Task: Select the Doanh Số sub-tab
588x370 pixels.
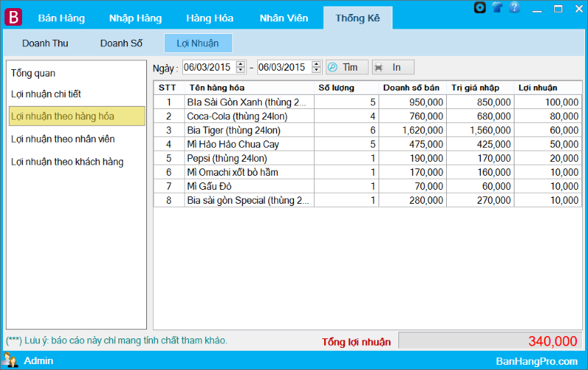Action: pos(121,43)
